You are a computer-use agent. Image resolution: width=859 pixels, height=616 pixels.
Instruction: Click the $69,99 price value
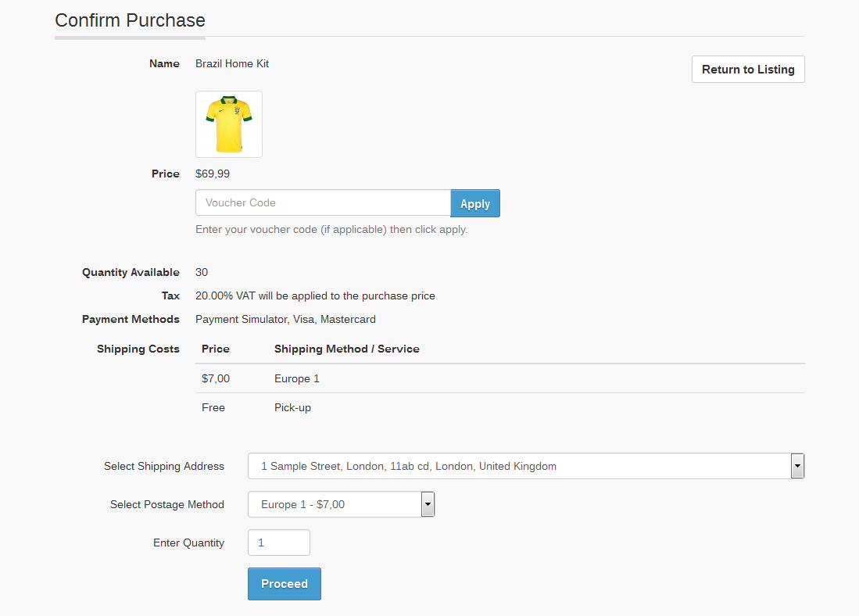213,174
